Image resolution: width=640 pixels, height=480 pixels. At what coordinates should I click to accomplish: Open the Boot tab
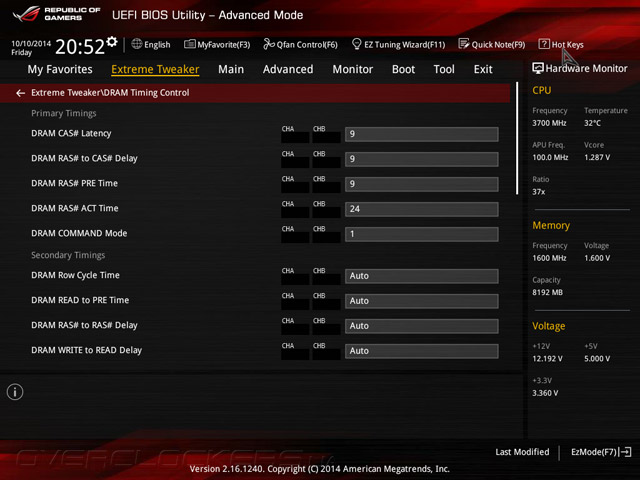point(403,69)
